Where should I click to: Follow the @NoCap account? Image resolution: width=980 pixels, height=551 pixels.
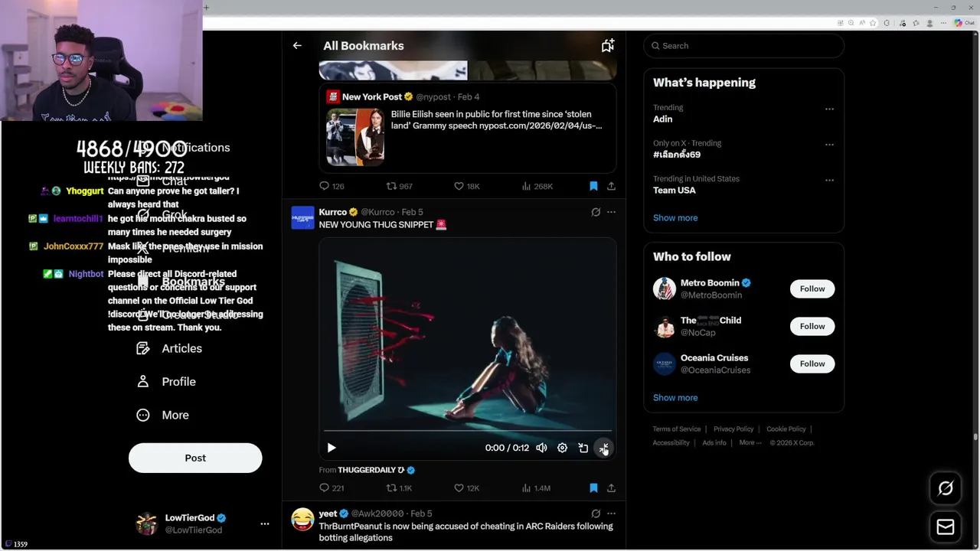[x=812, y=326]
